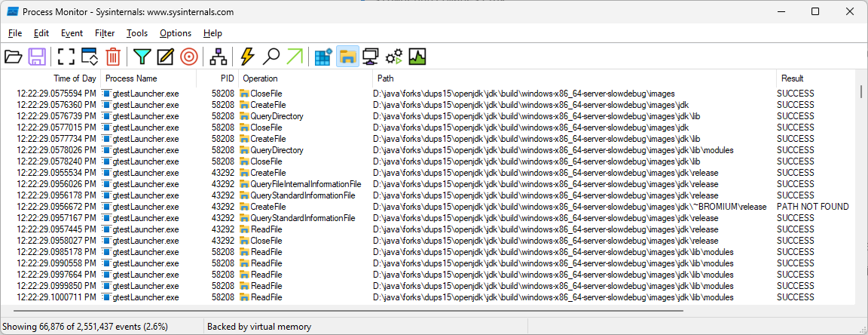Open the Filter dialog via the green funnel icon
The height and width of the screenshot is (335, 868).
(142, 57)
